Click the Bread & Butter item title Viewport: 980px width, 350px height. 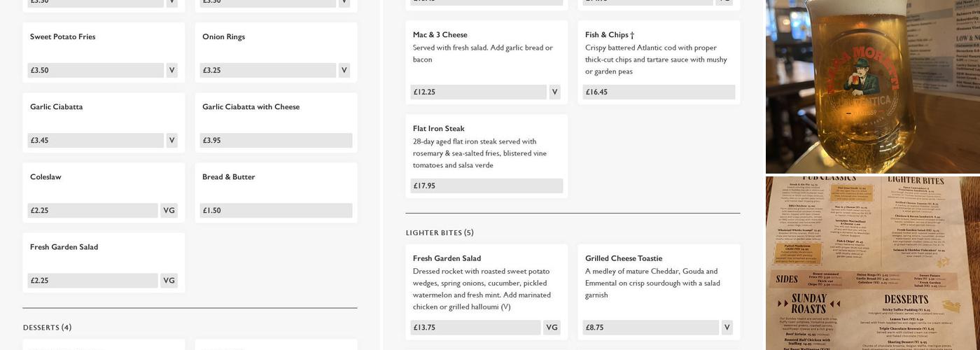(228, 177)
